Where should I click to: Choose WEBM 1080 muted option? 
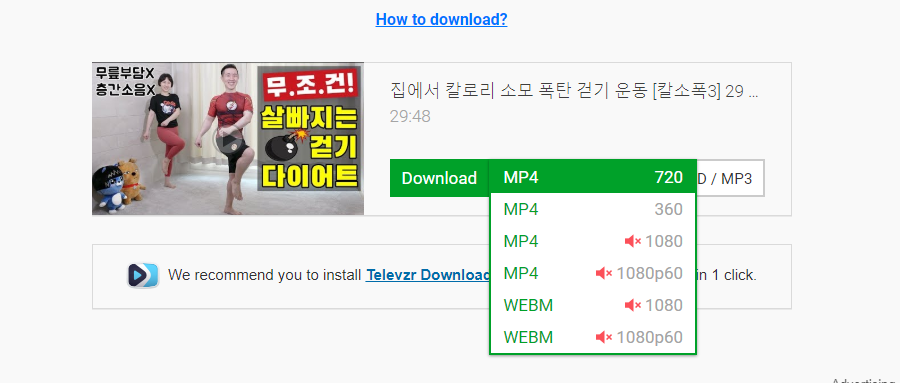(593, 305)
